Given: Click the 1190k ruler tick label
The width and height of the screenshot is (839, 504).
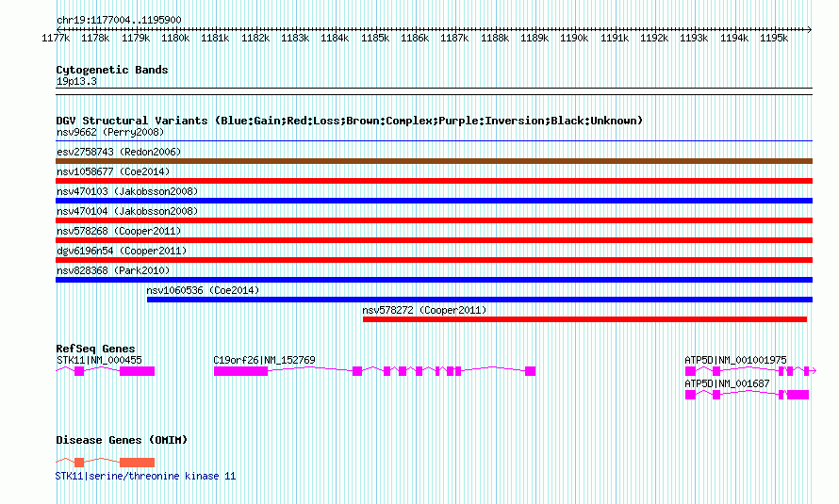Looking at the screenshot, I should (x=574, y=38).
